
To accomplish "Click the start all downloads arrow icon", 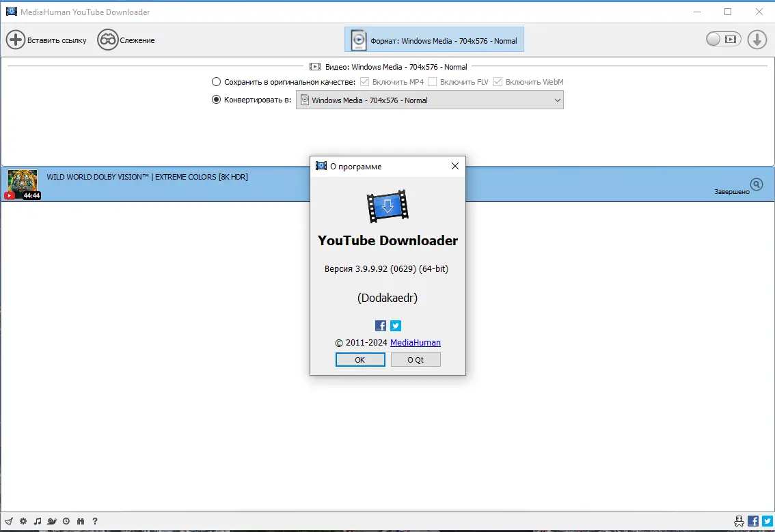I will click(x=757, y=40).
